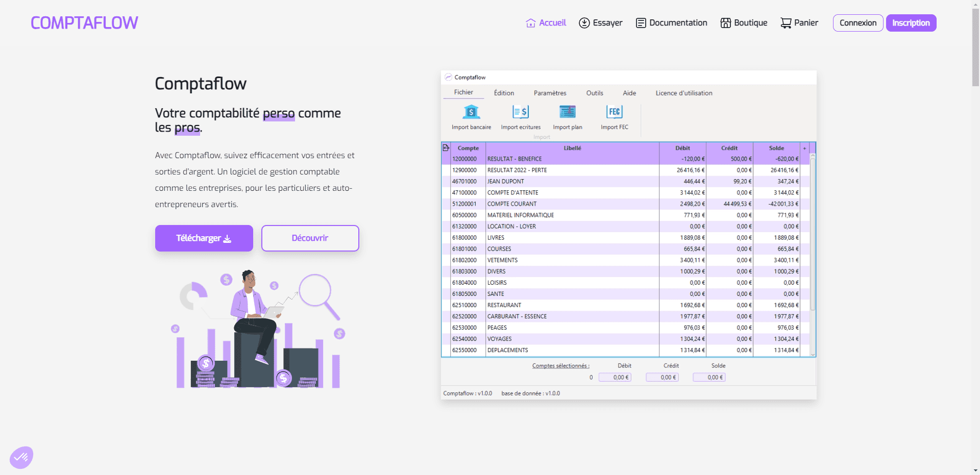Click the Import bancaire bank icon

[471, 112]
